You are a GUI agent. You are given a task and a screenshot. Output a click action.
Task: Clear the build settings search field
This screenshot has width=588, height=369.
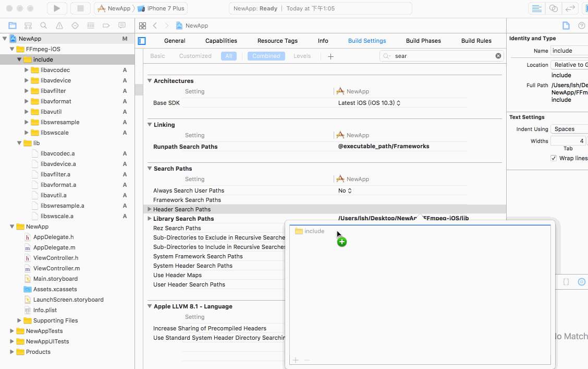pyautogui.click(x=498, y=56)
